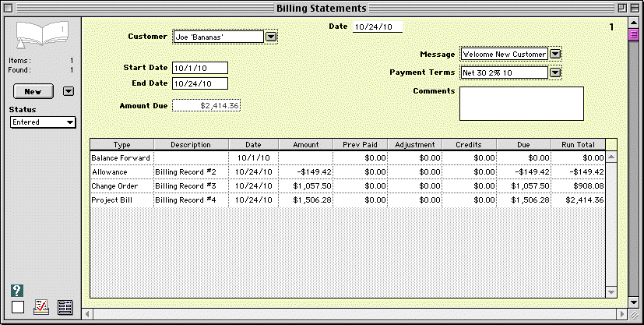Open the Status dropdown showing Entered
644x325 pixels.
click(43, 122)
